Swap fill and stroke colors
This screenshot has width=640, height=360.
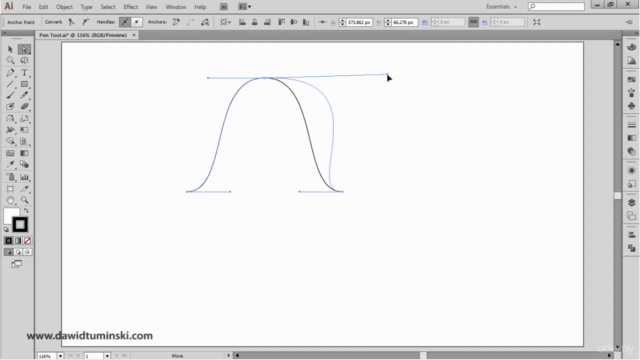pyautogui.click(x=26, y=211)
